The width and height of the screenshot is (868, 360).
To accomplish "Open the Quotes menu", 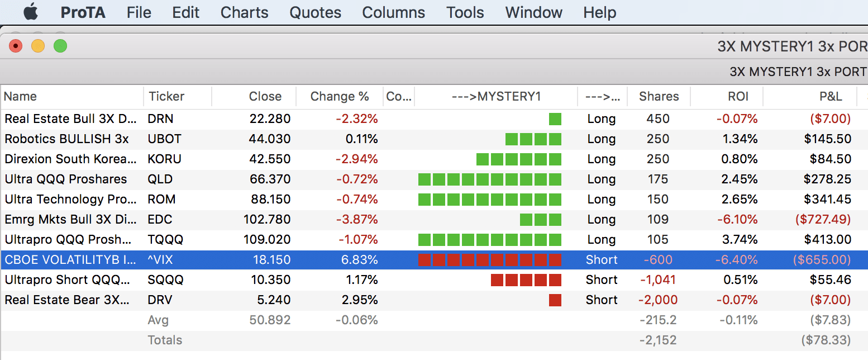I will [315, 12].
